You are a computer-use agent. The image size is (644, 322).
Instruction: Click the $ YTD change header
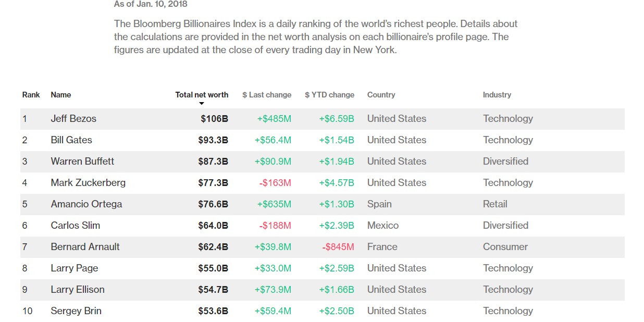(x=329, y=95)
